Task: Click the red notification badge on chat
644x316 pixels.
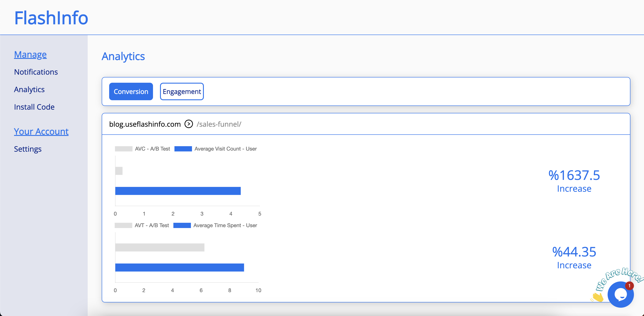Action: point(629,286)
